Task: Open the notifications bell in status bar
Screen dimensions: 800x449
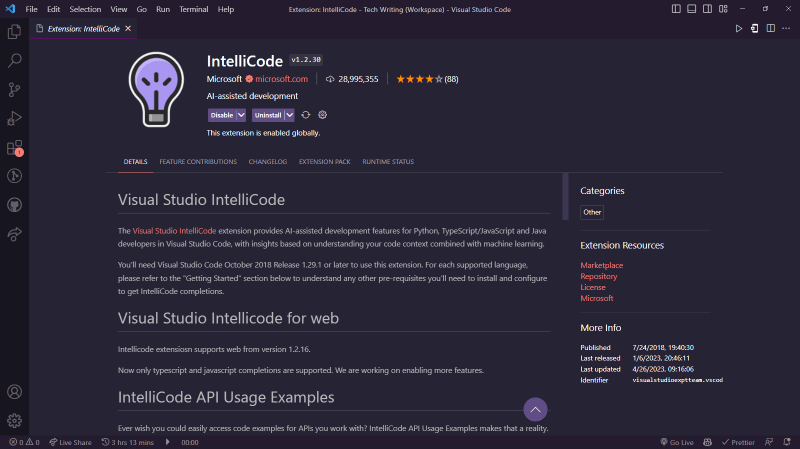Action: [787, 442]
